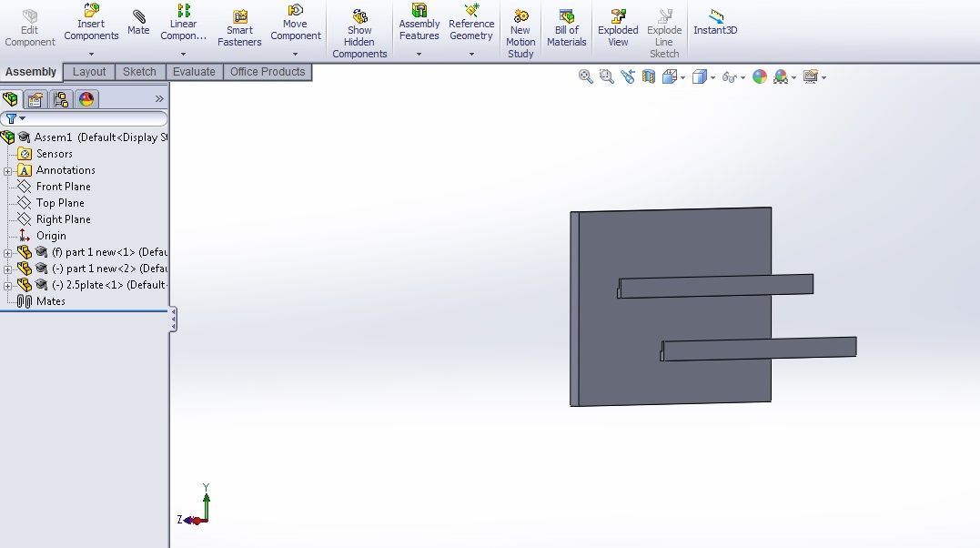Click the Insert Components tool
The image size is (980, 548).
pyautogui.click(x=91, y=22)
